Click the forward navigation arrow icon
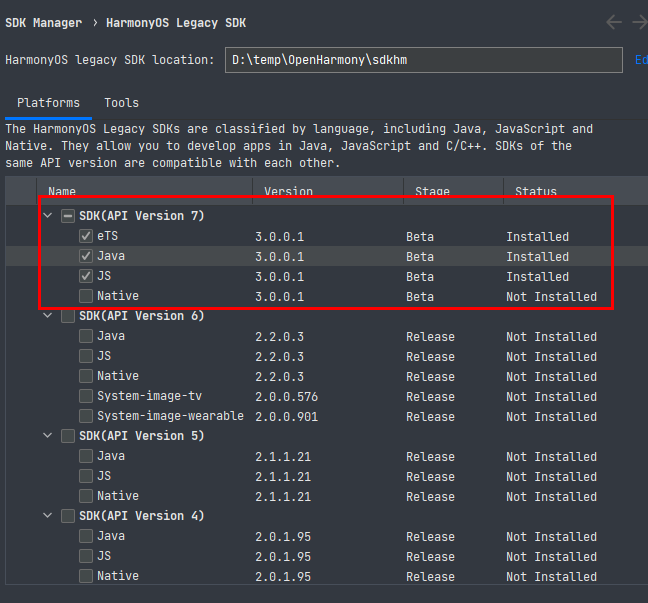648x603 pixels. [x=640, y=22]
